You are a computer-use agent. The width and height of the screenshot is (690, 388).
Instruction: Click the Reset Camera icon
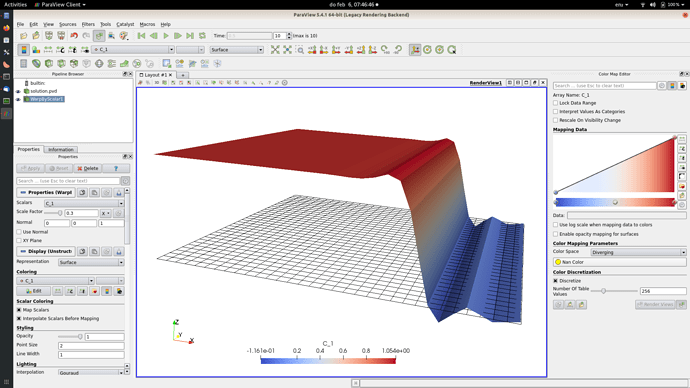275,50
